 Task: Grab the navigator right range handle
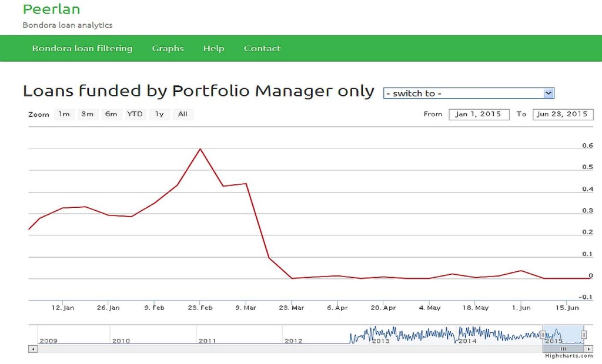[584, 335]
